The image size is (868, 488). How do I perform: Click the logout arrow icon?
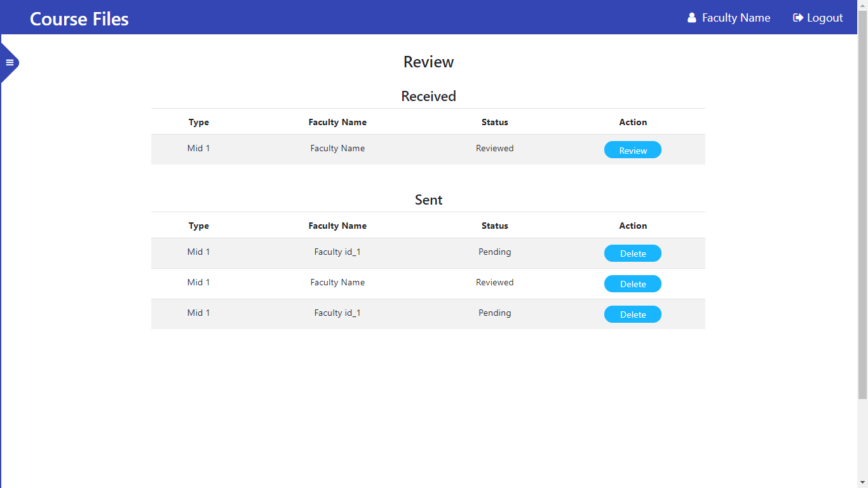(x=798, y=18)
